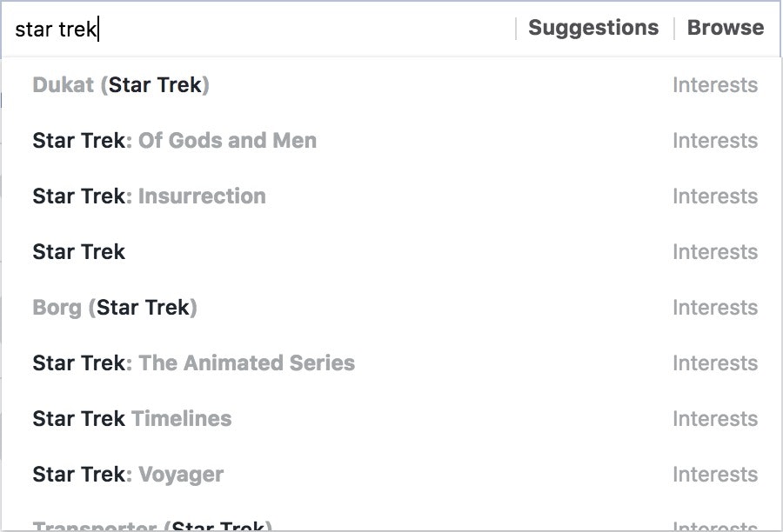This screenshot has width=783, height=532.
Task: Choose the "Star Trek: Voyager" suggestion
Action: pyautogui.click(x=128, y=475)
